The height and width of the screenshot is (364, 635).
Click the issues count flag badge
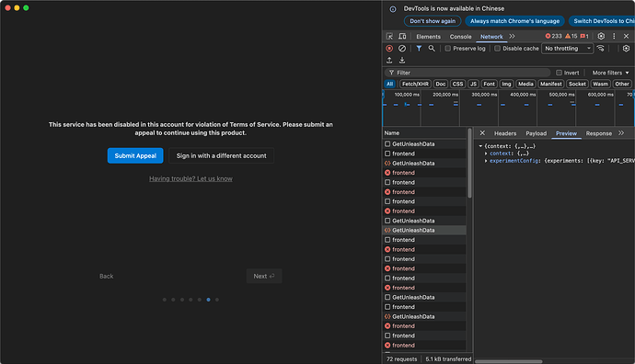point(584,36)
